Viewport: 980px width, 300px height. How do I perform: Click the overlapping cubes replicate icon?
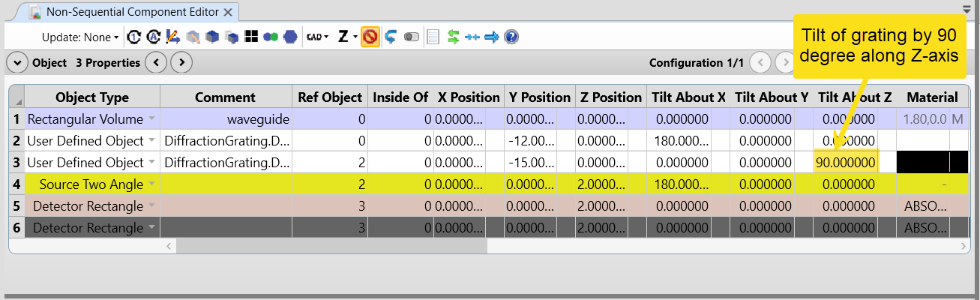[232, 37]
